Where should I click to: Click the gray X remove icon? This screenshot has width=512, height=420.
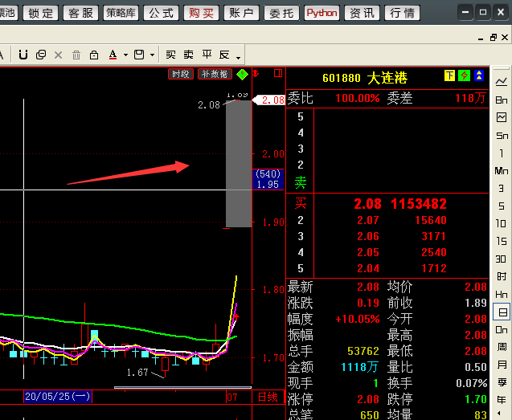(x=58, y=55)
